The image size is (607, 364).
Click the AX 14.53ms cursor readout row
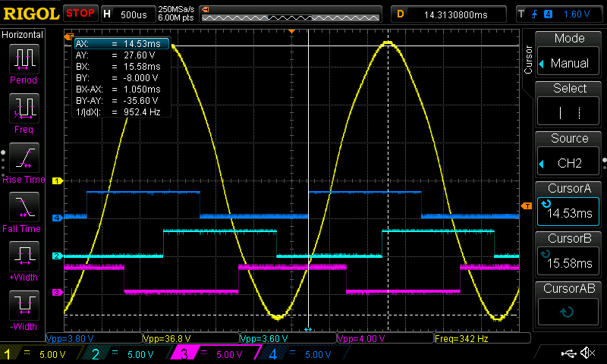122,44
